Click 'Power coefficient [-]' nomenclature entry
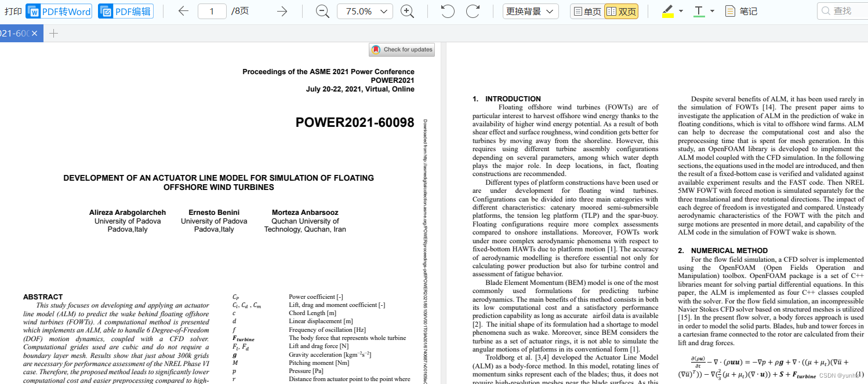868x384 pixels. pos(316,297)
